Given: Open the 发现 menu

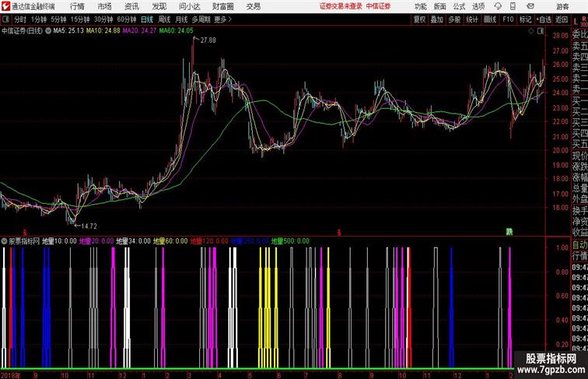Looking at the screenshot, I should click(159, 6).
